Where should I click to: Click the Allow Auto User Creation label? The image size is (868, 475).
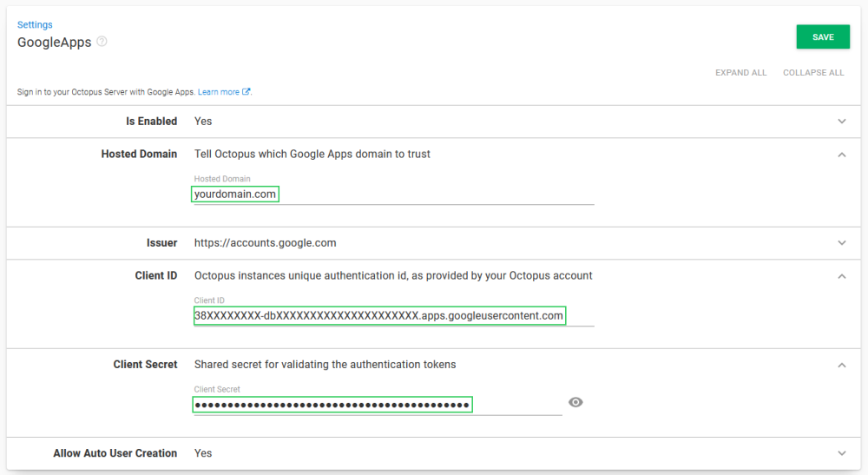[x=115, y=453]
